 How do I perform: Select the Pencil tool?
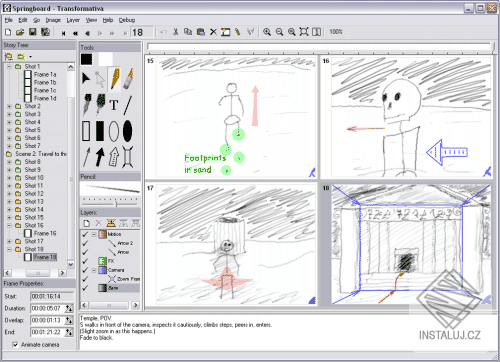[x=114, y=79]
